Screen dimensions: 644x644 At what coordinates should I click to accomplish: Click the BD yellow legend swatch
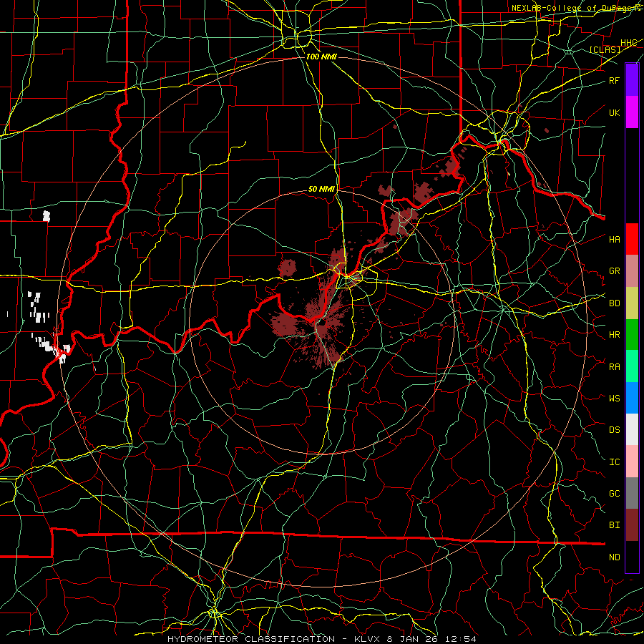pos(632,303)
